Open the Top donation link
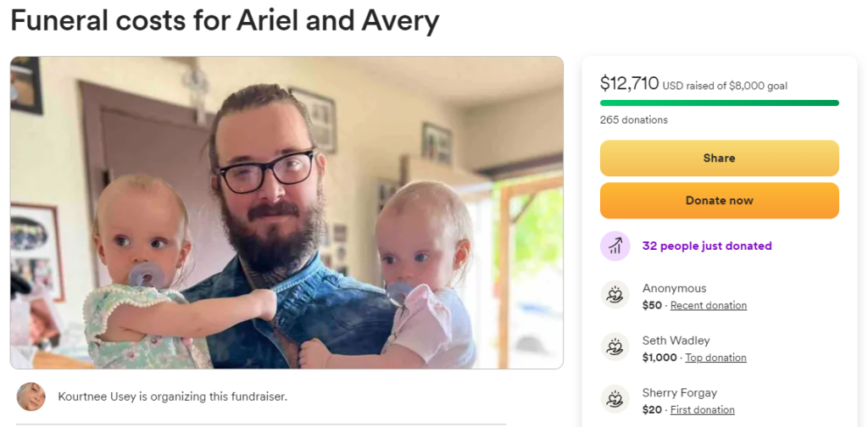Screen dimensions: 868x427 (715, 358)
